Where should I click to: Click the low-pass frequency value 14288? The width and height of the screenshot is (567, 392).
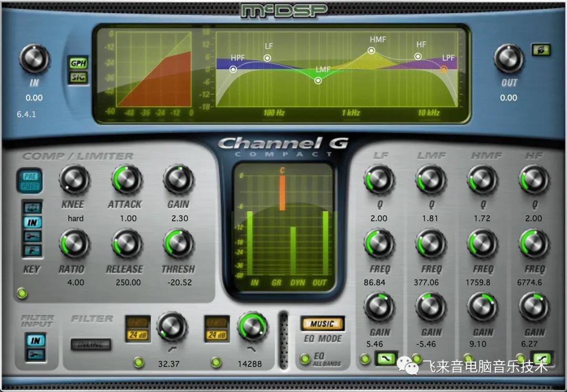coord(250,364)
